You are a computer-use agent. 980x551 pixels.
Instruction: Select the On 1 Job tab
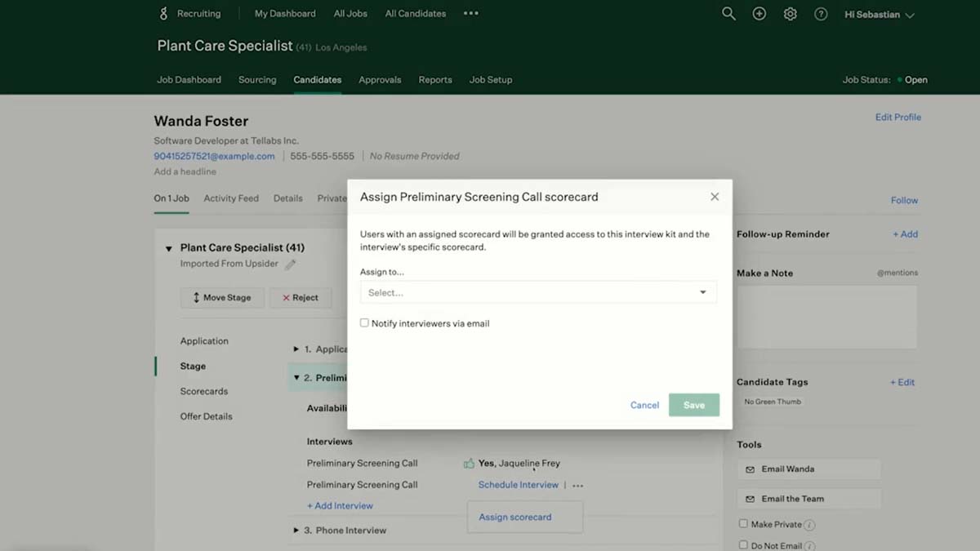(x=171, y=198)
